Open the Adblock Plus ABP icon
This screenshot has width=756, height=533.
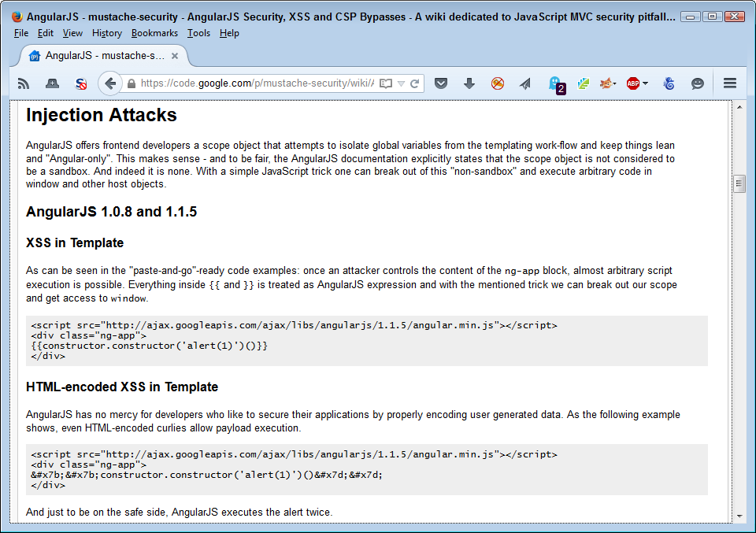632,83
